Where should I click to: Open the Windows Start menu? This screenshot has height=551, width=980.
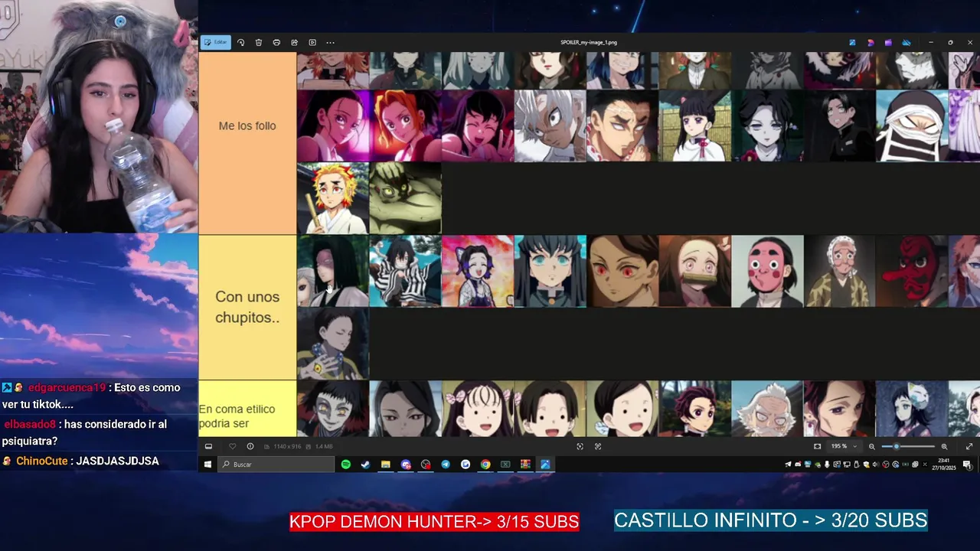(207, 465)
